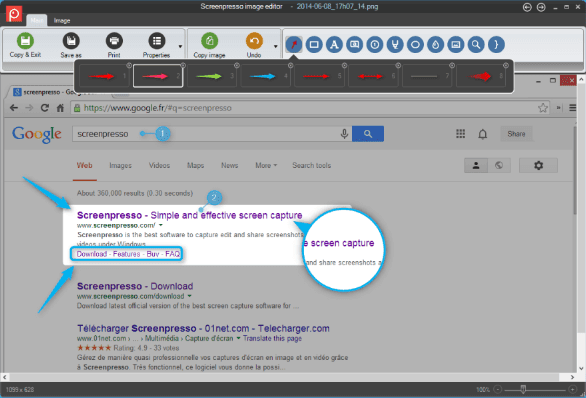Screen dimensions: 586x398
Task: Select the Magnifier tool
Action: click(476, 44)
